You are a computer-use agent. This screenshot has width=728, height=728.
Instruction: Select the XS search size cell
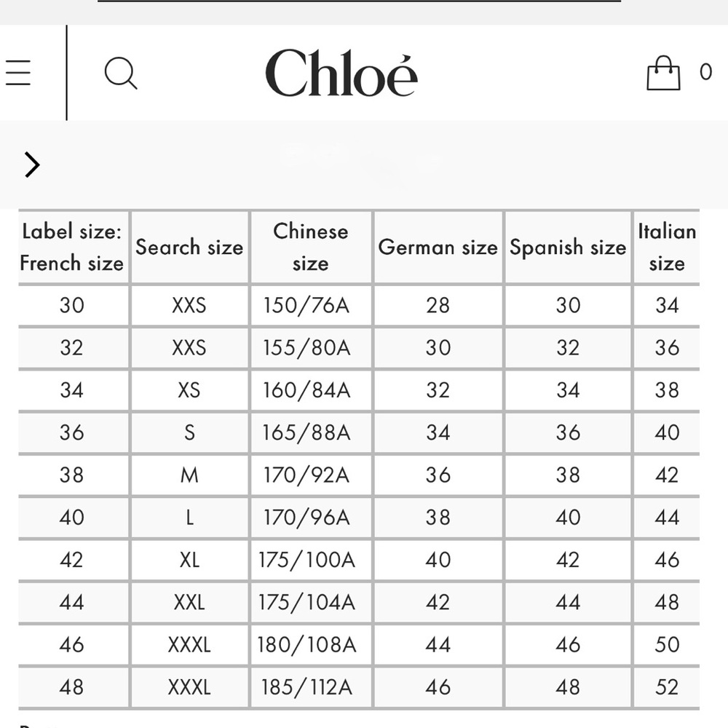(x=189, y=390)
